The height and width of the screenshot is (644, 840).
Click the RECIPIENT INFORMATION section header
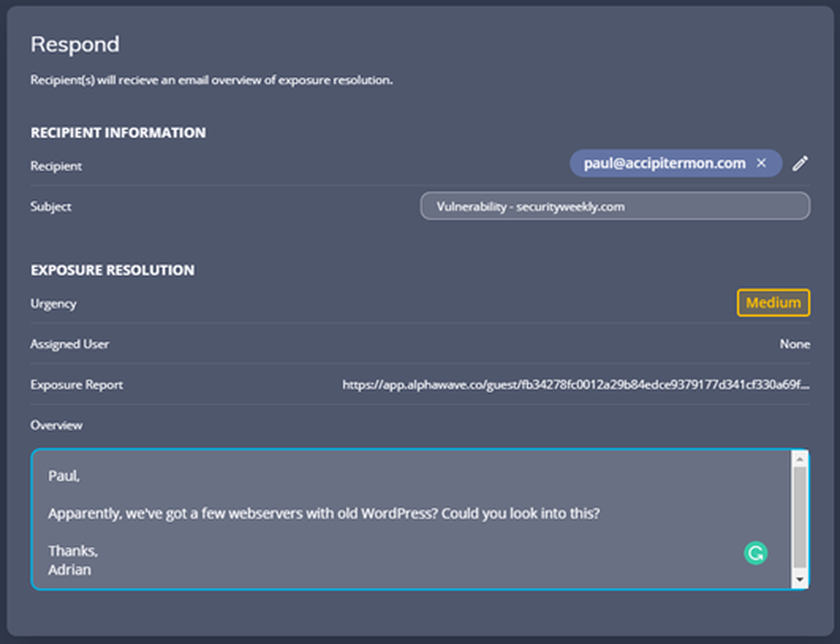point(118,133)
